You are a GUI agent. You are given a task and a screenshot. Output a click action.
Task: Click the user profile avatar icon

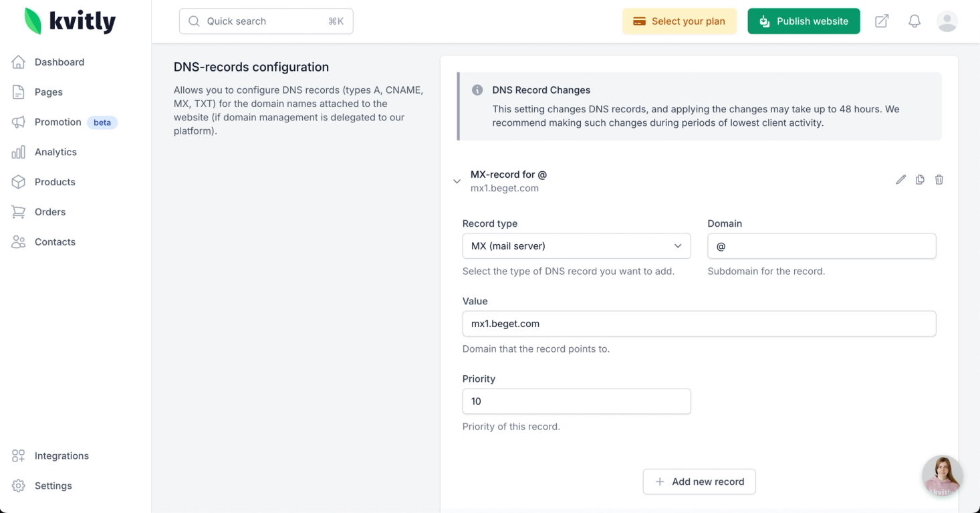[x=947, y=21]
